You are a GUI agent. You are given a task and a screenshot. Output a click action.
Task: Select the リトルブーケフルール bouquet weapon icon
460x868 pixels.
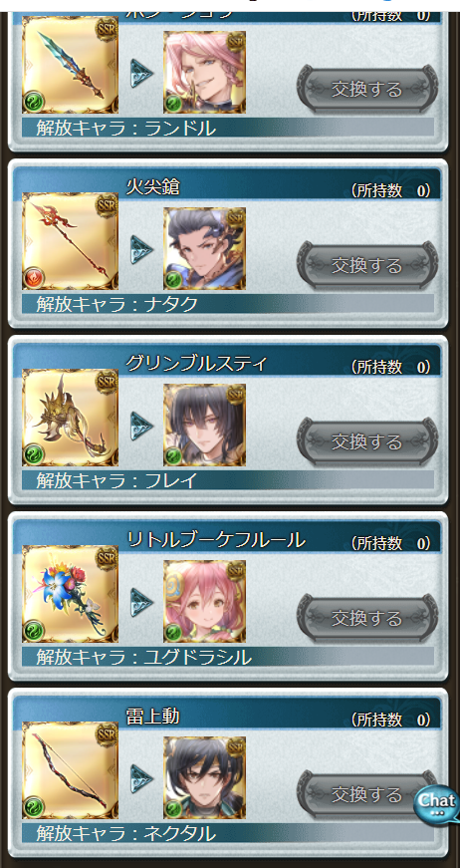pyautogui.click(x=71, y=594)
